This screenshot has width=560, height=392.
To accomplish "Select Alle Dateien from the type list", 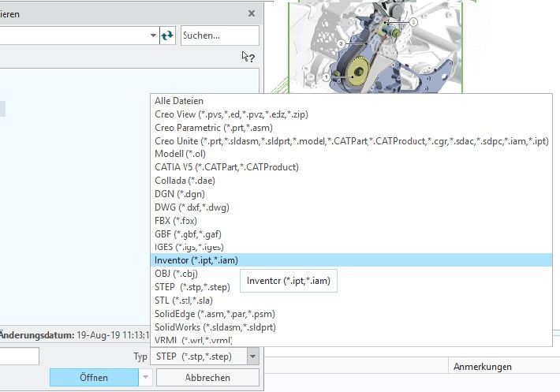I will tap(179, 101).
